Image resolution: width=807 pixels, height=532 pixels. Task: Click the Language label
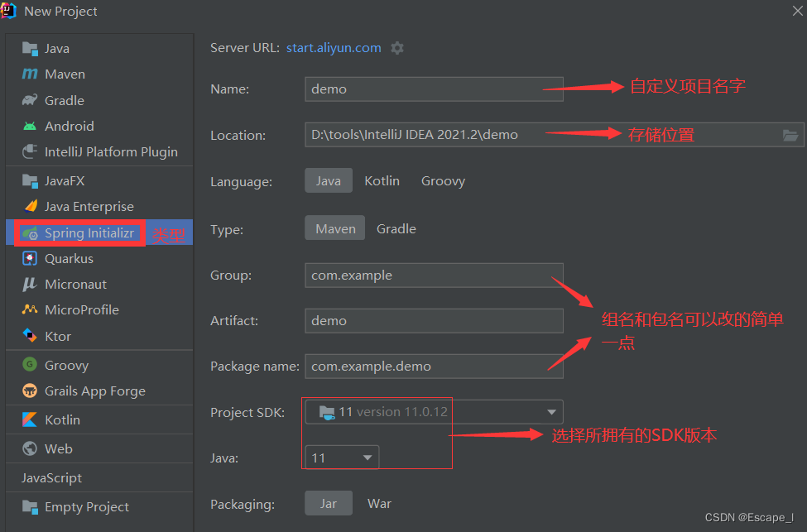(242, 182)
